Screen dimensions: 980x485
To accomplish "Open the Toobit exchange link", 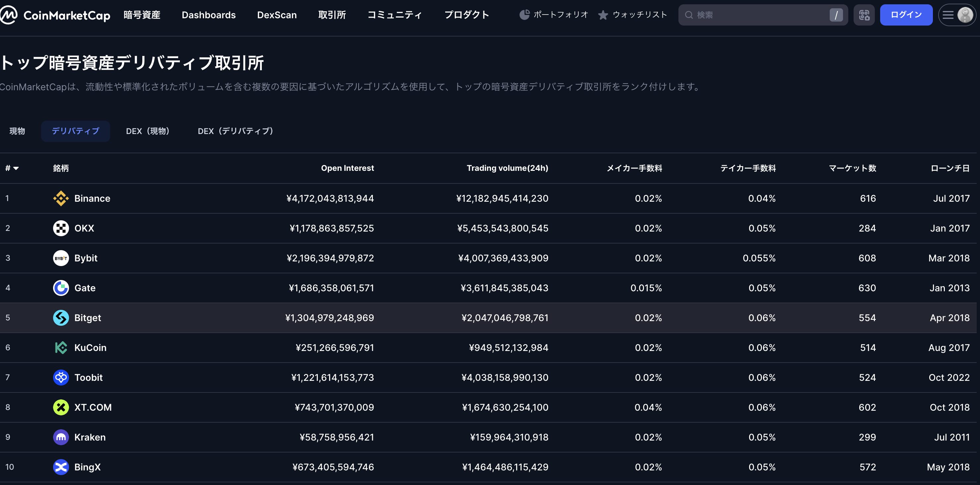I will tap(88, 377).
